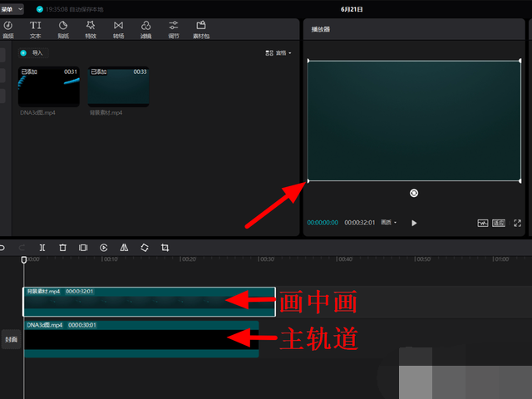The height and width of the screenshot is (399, 532).
Task: Click the 导入 import button
Action: coord(34,52)
